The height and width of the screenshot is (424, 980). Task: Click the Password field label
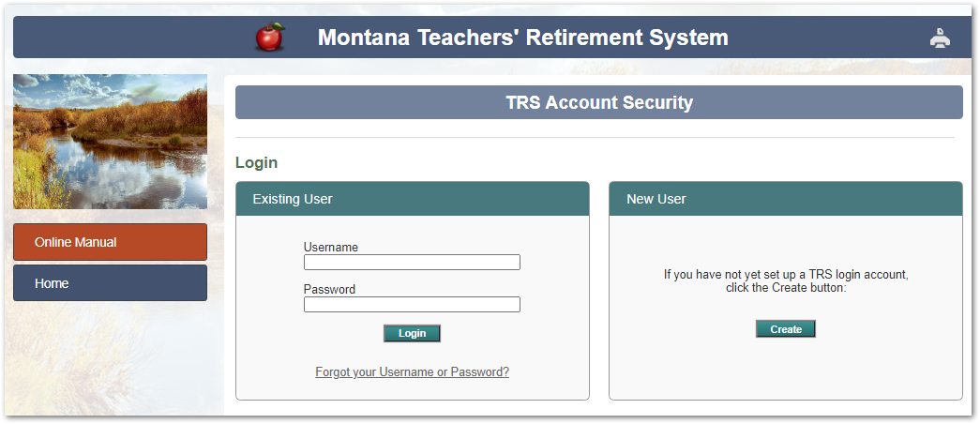pyautogui.click(x=329, y=290)
